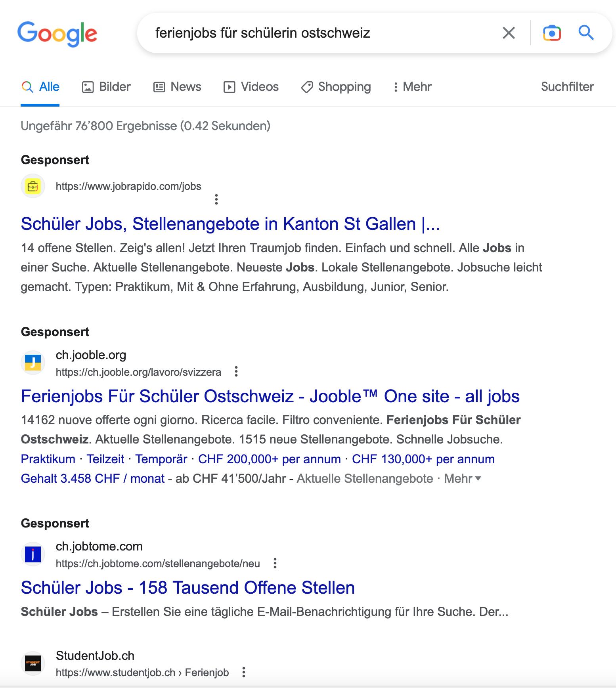The image size is (616, 688).
Task: Open the Google logo homepage
Action: click(57, 34)
